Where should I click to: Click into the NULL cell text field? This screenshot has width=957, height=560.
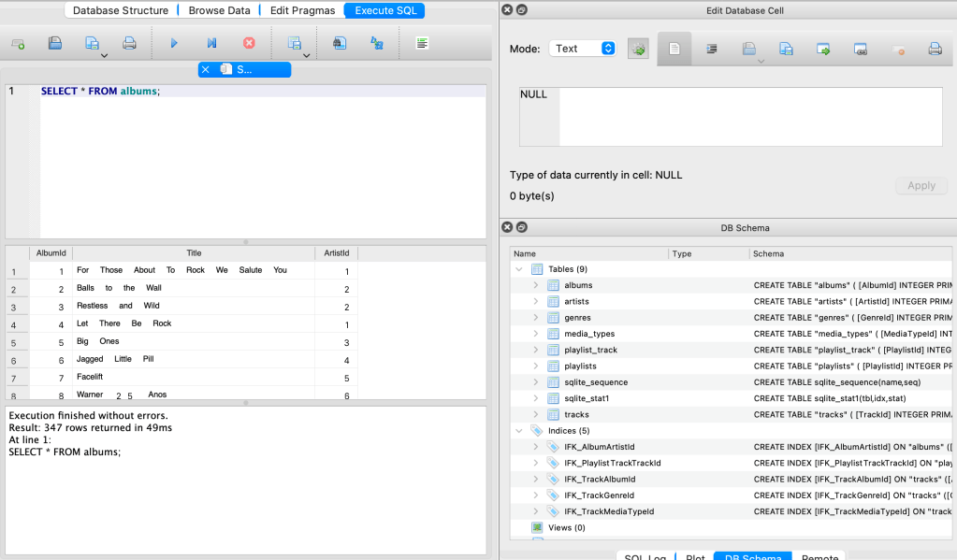pos(730,117)
